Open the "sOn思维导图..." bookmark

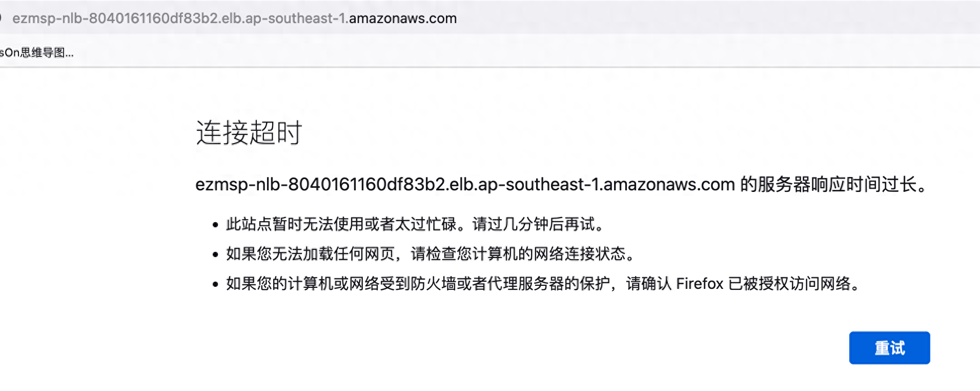[x=37, y=52]
